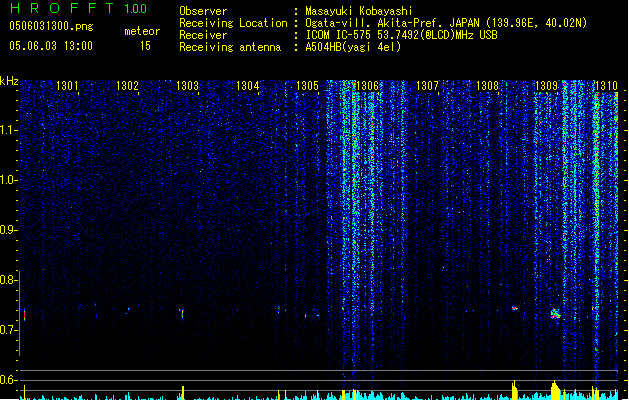Click the 1309 time marker
The image size is (629, 400).
(547, 86)
